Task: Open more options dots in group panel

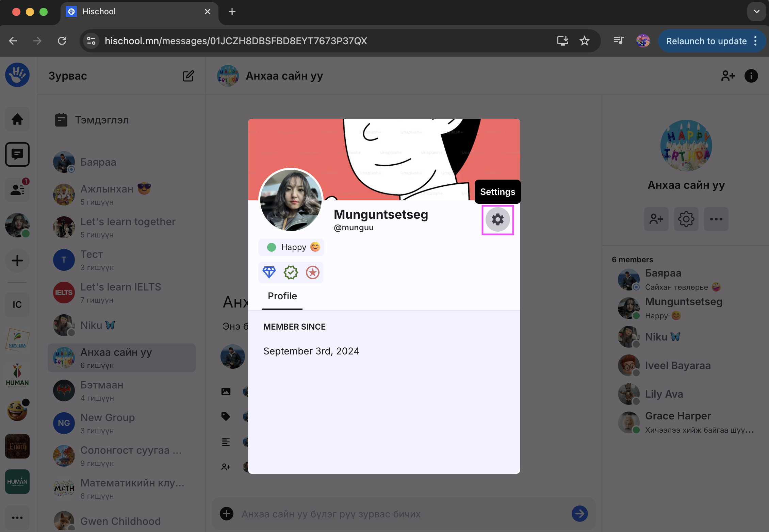Action: coord(716,219)
